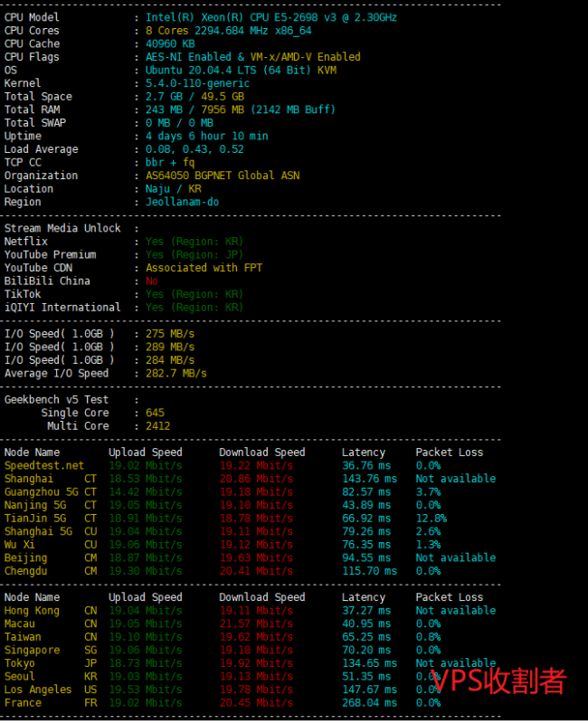This screenshot has height=724, width=588.
Task: Click the TianJin 5G packet loss 12.8%
Action: [431, 519]
